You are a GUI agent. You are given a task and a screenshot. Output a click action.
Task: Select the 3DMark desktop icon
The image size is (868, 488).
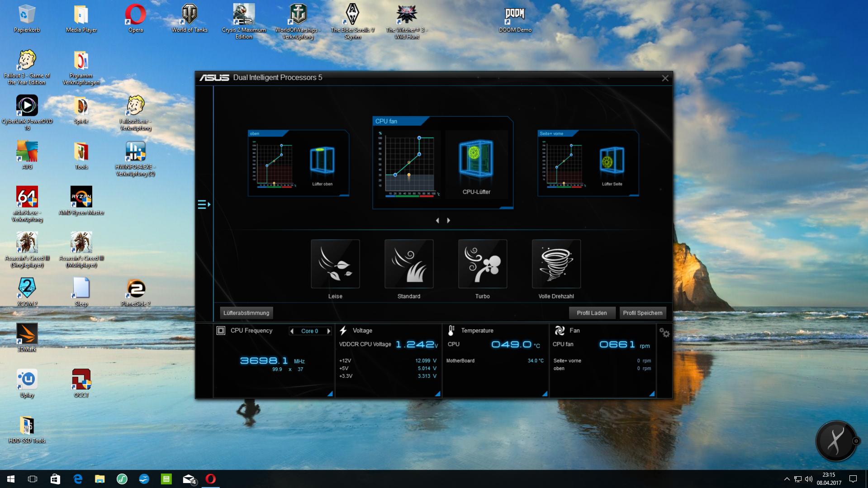pyautogui.click(x=27, y=337)
